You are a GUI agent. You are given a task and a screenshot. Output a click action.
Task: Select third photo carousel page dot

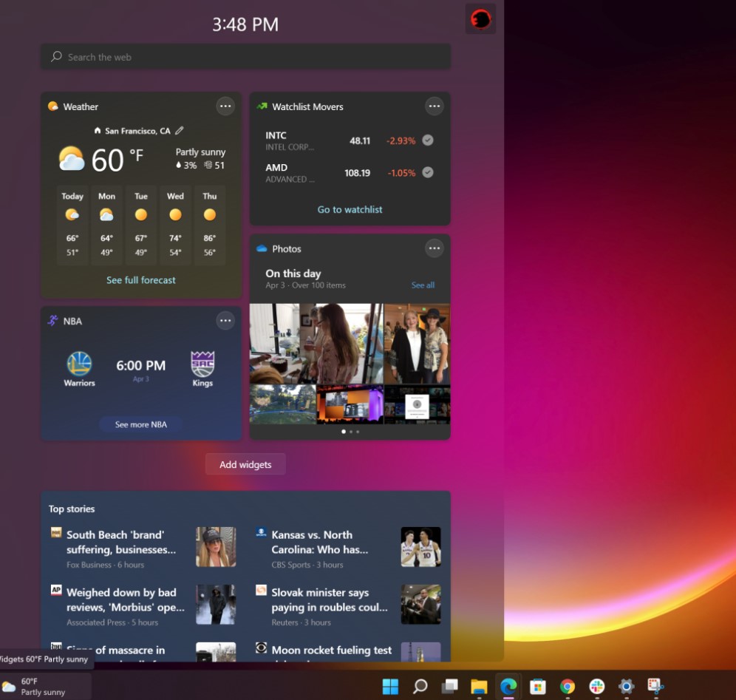tap(358, 432)
